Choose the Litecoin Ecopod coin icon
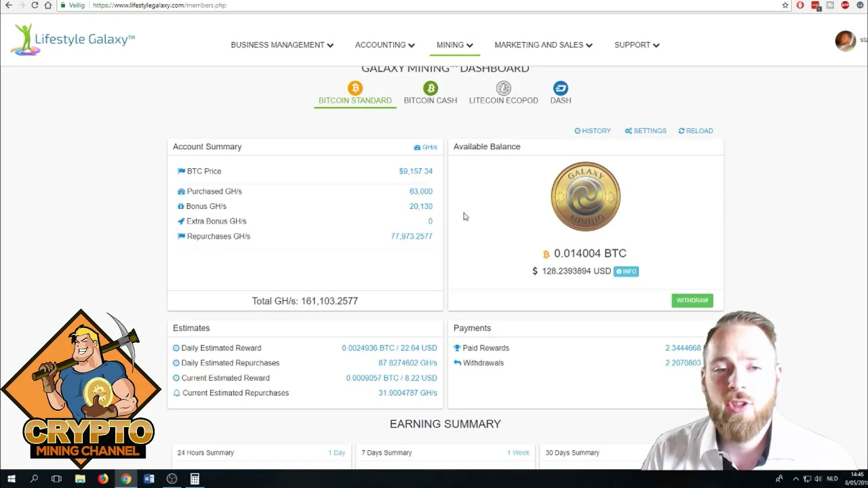Image resolution: width=868 pixels, height=488 pixels. click(x=503, y=88)
